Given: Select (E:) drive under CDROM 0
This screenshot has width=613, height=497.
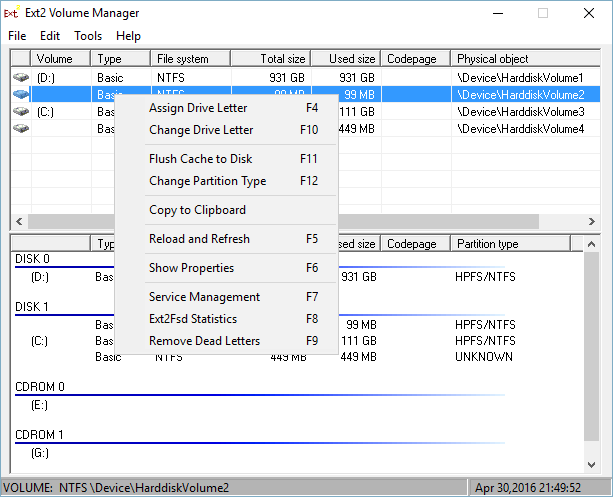Looking at the screenshot, I should (x=39, y=405).
